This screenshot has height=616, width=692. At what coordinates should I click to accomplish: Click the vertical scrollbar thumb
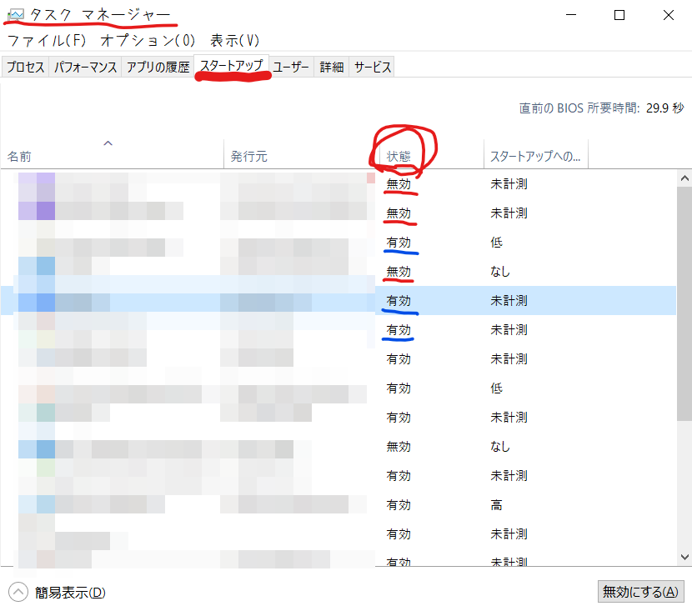(x=684, y=303)
